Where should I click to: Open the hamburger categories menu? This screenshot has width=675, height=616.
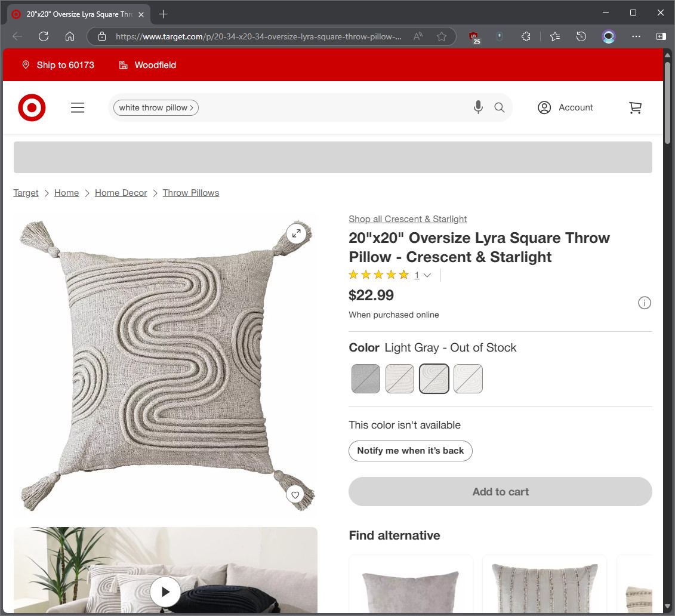78,107
